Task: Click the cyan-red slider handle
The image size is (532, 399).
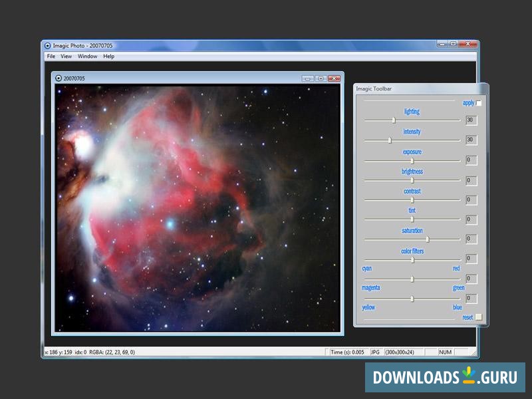Action: click(x=412, y=279)
